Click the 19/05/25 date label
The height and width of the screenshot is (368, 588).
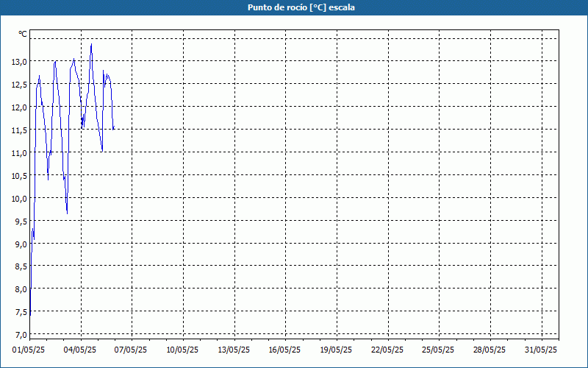click(x=337, y=350)
